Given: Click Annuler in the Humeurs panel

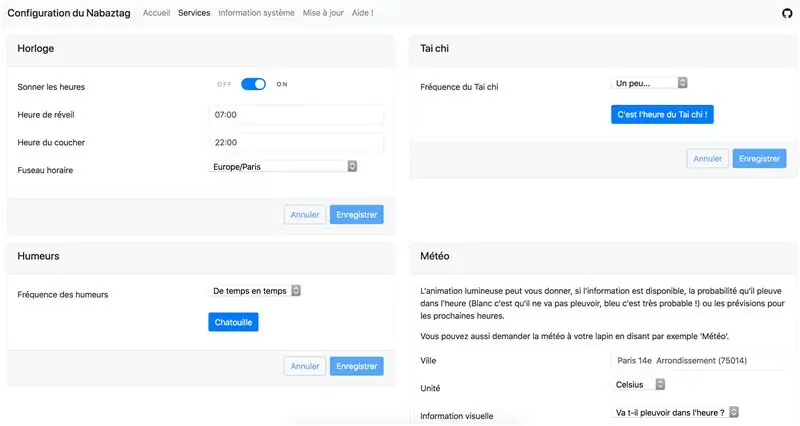Looking at the screenshot, I should [x=305, y=366].
